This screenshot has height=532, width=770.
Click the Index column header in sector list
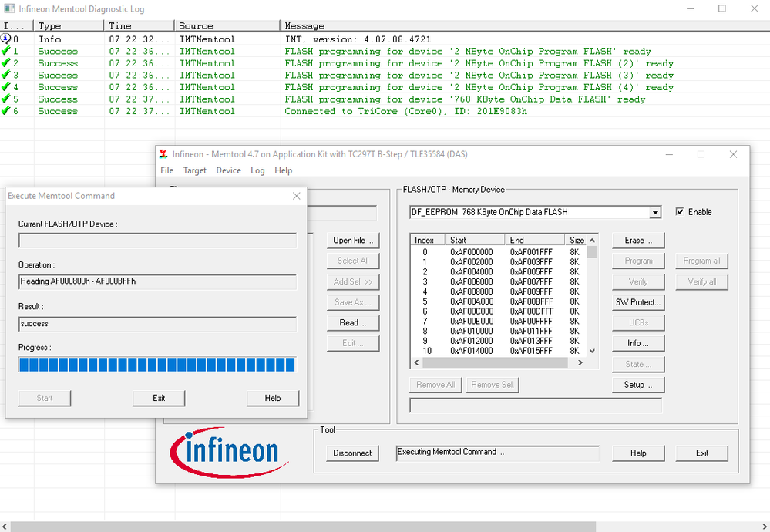point(428,241)
